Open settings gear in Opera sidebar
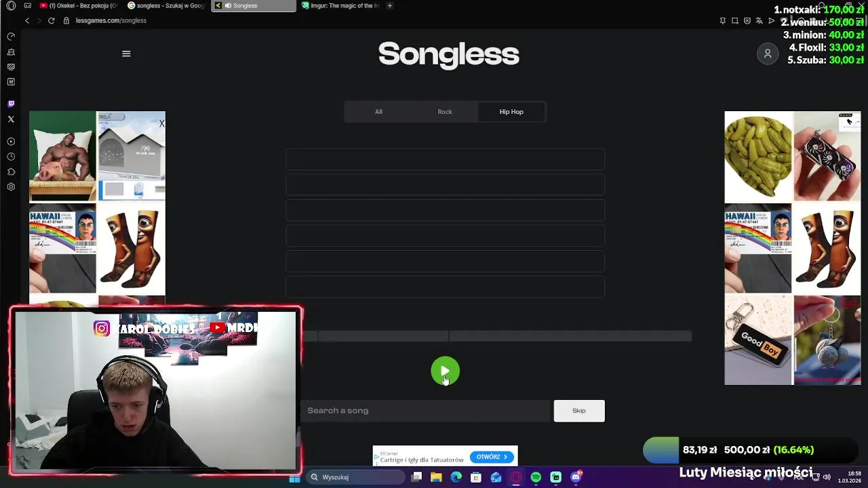The image size is (868, 488). coord(11,187)
